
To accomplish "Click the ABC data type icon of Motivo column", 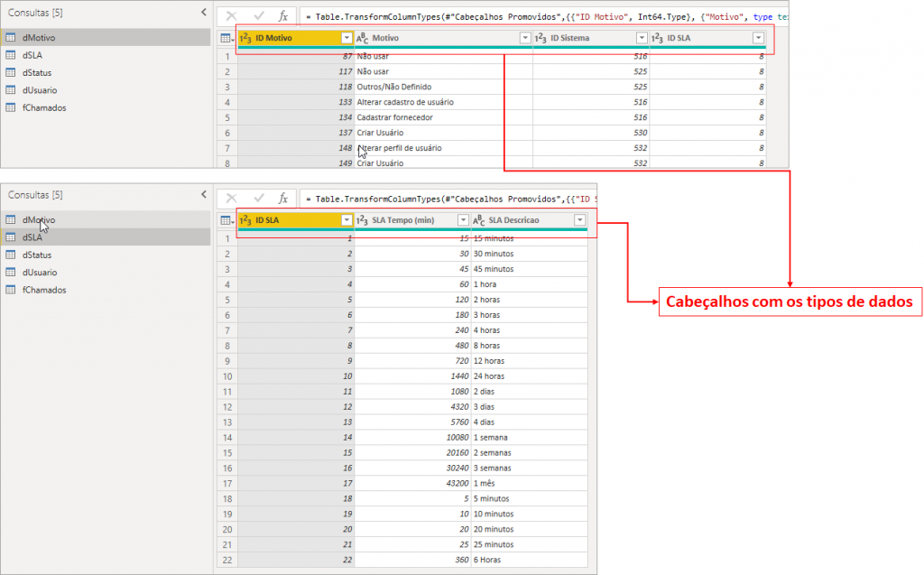I will tap(363, 38).
